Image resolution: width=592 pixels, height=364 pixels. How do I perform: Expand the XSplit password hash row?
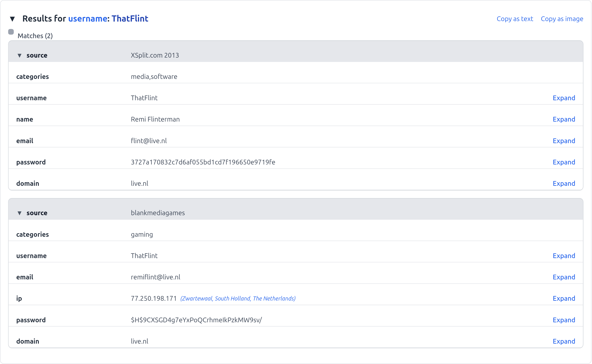pyautogui.click(x=564, y=162)
